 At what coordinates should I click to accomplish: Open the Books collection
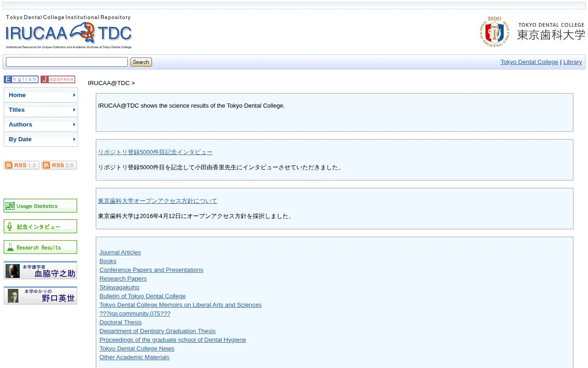[x=108, y=261]
